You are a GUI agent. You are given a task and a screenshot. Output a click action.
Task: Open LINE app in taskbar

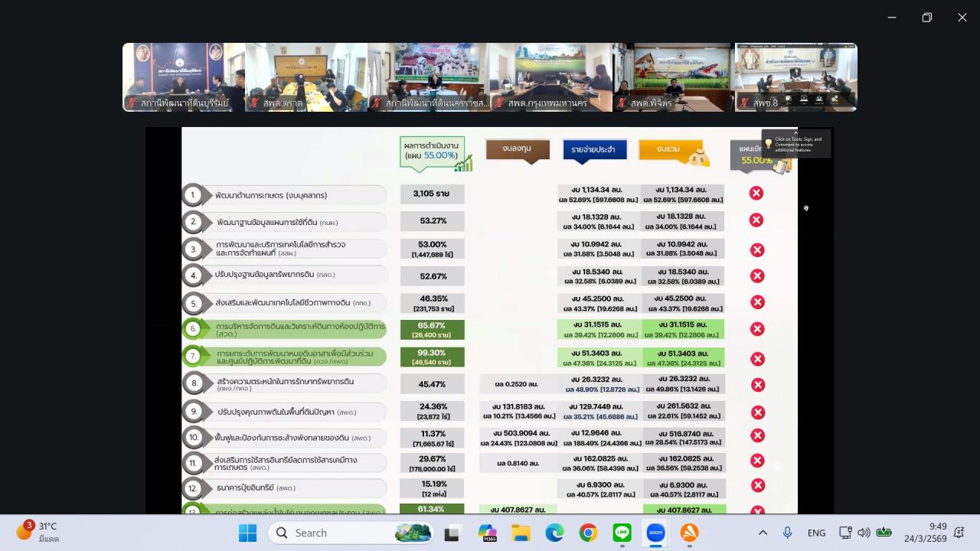click(622, 533)
